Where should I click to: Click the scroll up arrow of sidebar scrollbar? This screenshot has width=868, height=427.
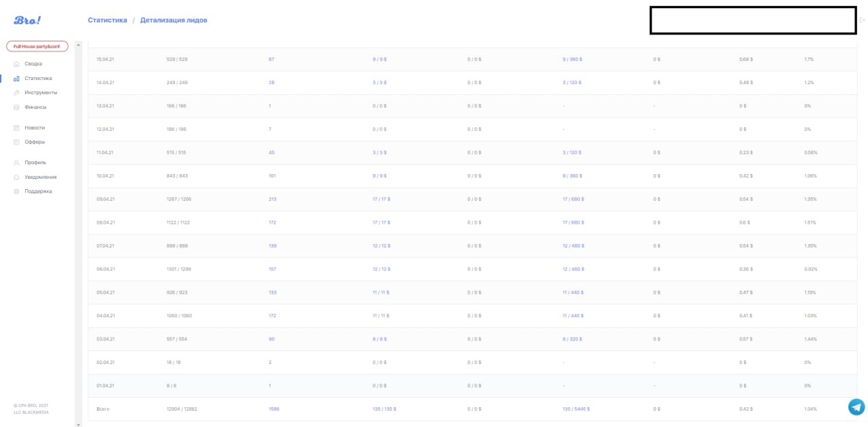78,45
